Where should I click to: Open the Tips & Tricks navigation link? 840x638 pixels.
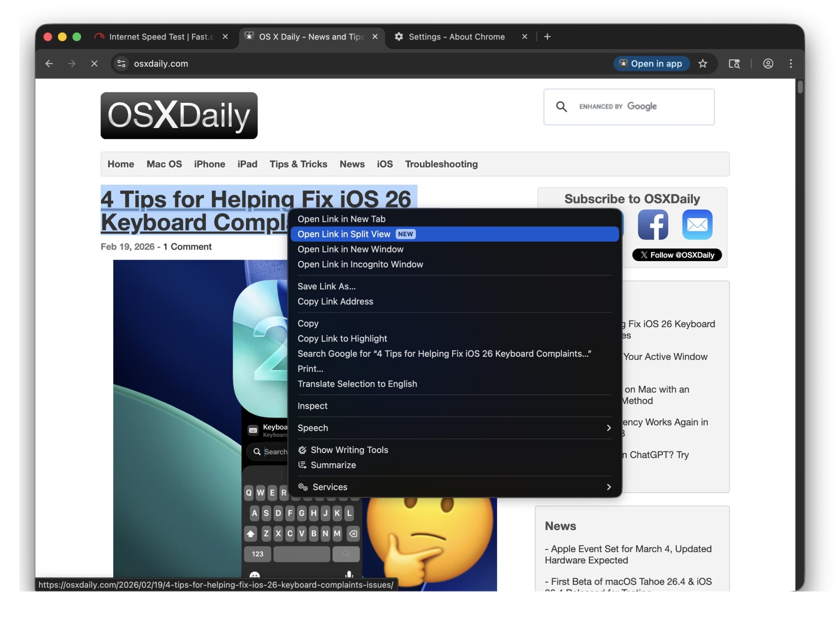(x=298, y=164)
